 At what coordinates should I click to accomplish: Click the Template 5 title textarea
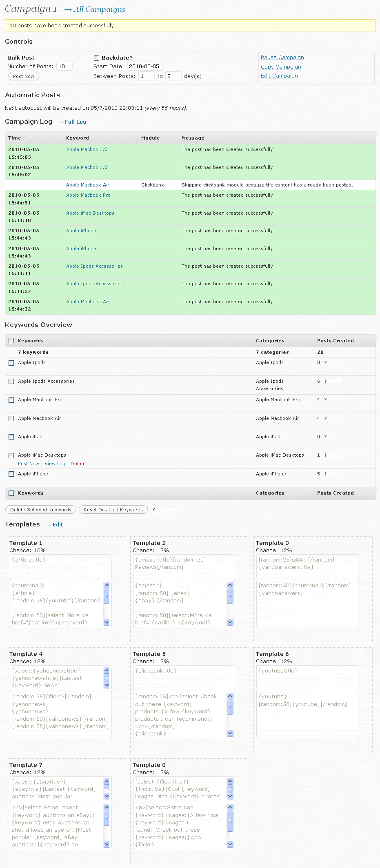point(184,677)
